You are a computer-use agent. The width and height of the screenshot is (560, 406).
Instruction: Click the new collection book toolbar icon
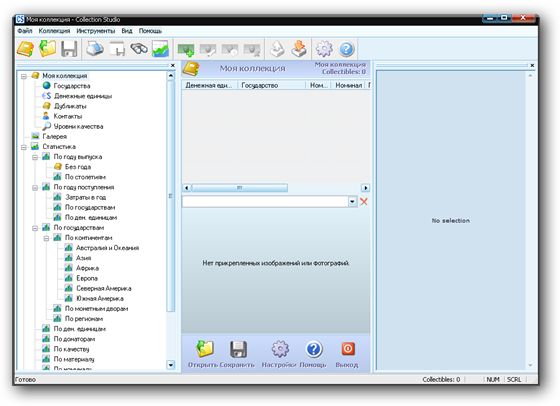25,49
